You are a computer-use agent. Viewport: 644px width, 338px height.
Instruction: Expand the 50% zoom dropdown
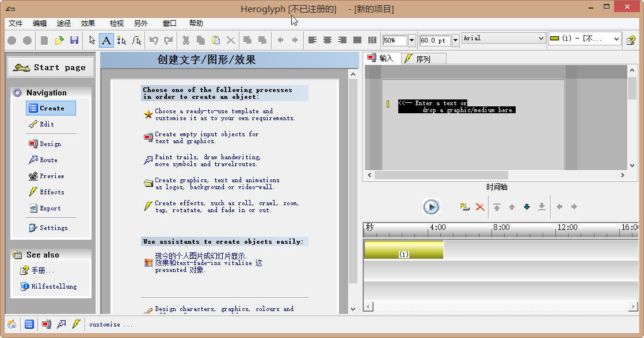(411, 40)
